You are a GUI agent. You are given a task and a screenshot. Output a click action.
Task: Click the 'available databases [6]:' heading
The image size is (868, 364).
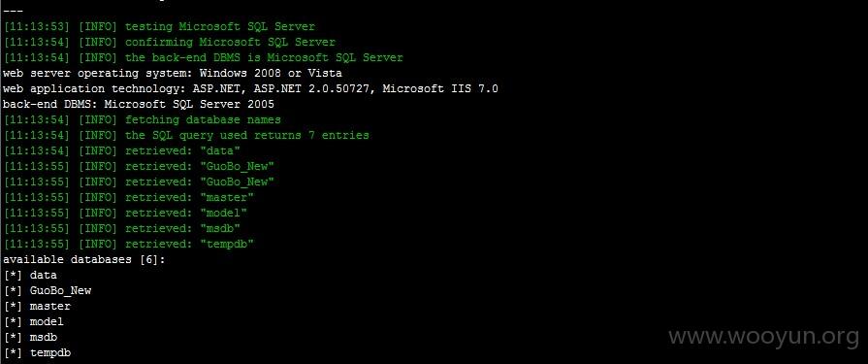84,259
